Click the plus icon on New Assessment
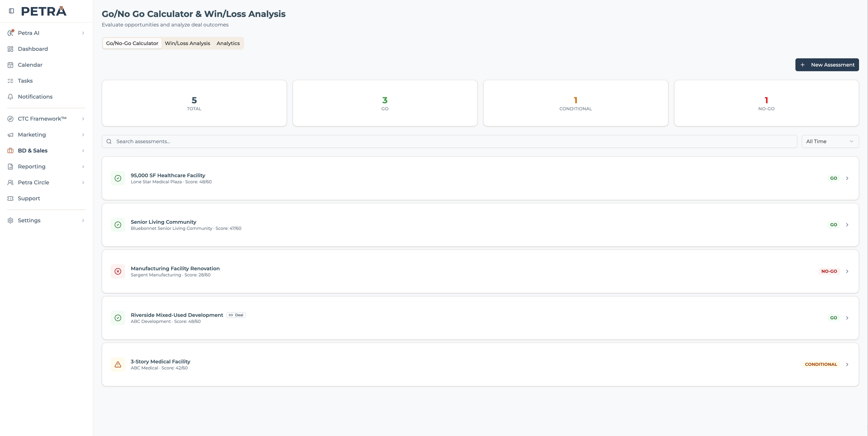The height and width of the screenshot is (436, 868). (802, 65)
